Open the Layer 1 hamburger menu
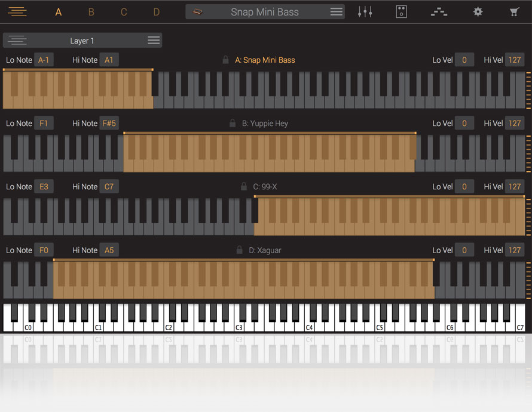 [154, 41]
